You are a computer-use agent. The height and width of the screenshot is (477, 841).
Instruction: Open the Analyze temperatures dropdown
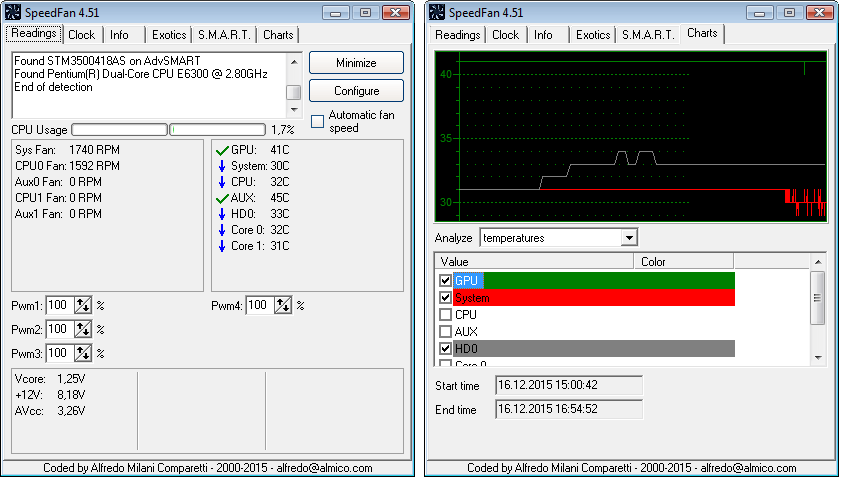click(628, 238)
